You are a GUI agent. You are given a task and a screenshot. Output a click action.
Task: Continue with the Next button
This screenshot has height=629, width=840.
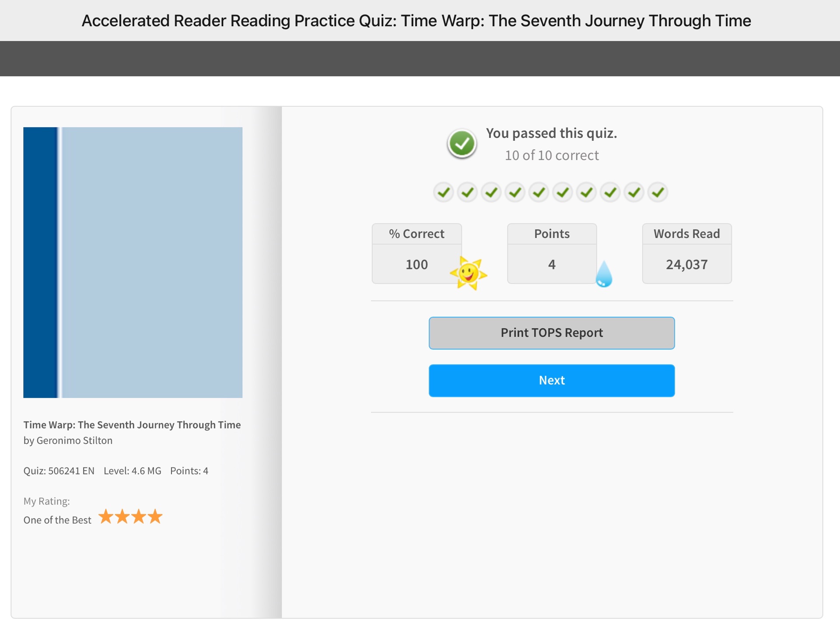click(552, 381)
